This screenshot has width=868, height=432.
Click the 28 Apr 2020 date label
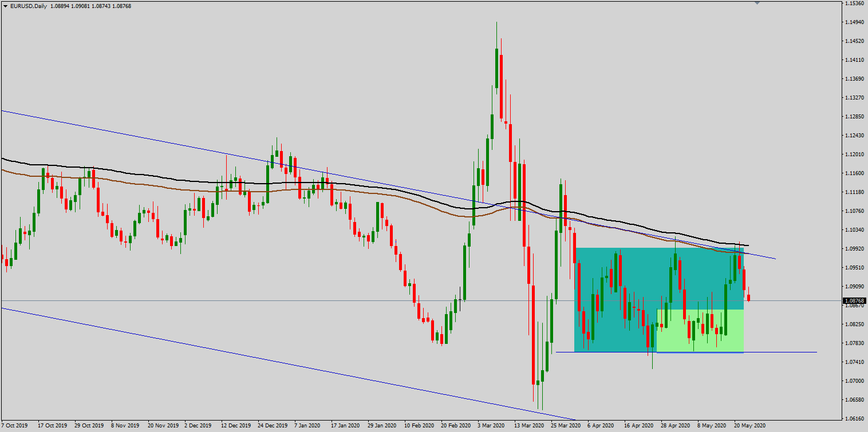pos(674,426)
